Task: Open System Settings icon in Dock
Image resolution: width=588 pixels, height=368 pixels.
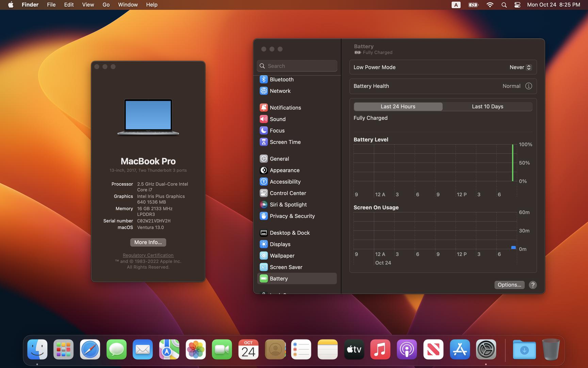Action: tap(486, 349)
